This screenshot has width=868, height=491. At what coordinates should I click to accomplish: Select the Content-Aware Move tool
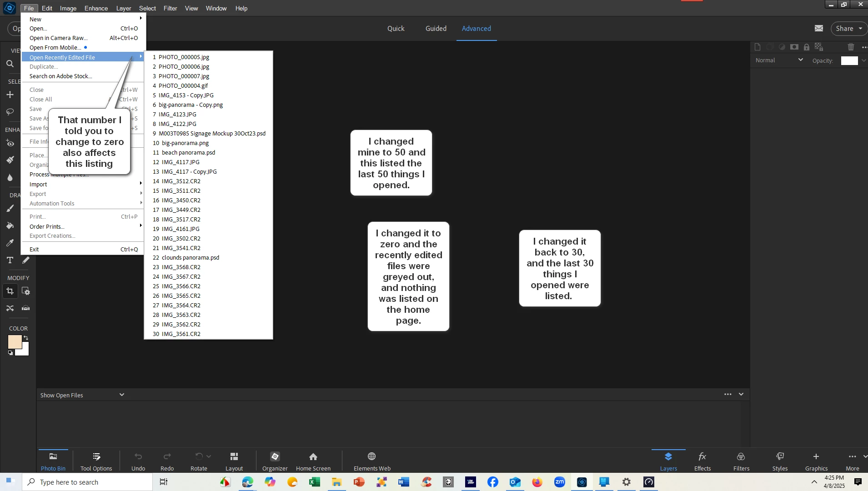(x=10, y=308)
